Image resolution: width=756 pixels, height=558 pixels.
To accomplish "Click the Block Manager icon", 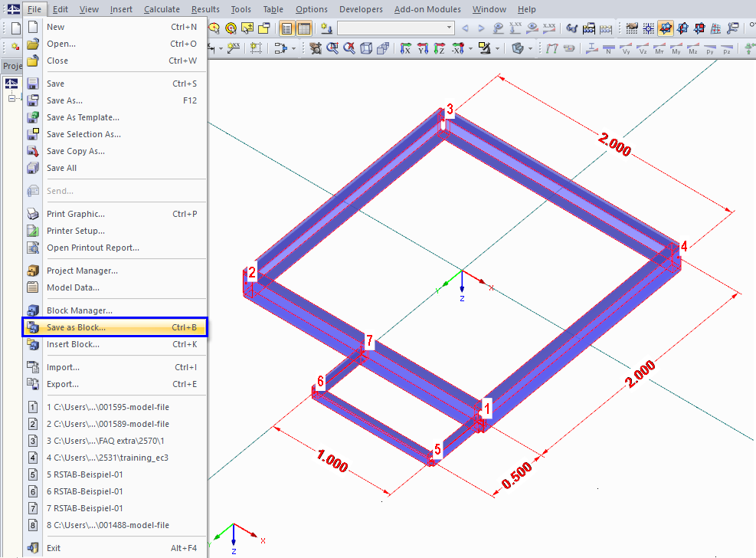I will coord(33,310).
